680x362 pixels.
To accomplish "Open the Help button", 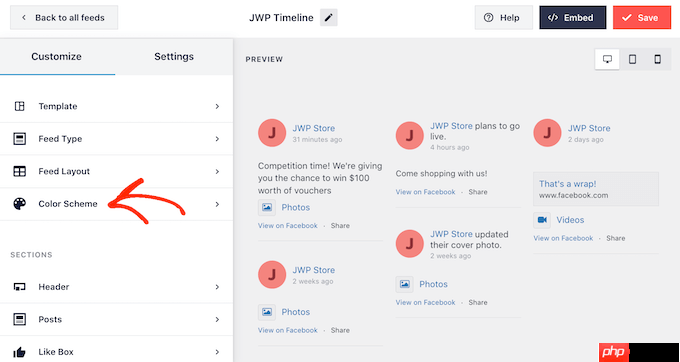I will 503,18.
